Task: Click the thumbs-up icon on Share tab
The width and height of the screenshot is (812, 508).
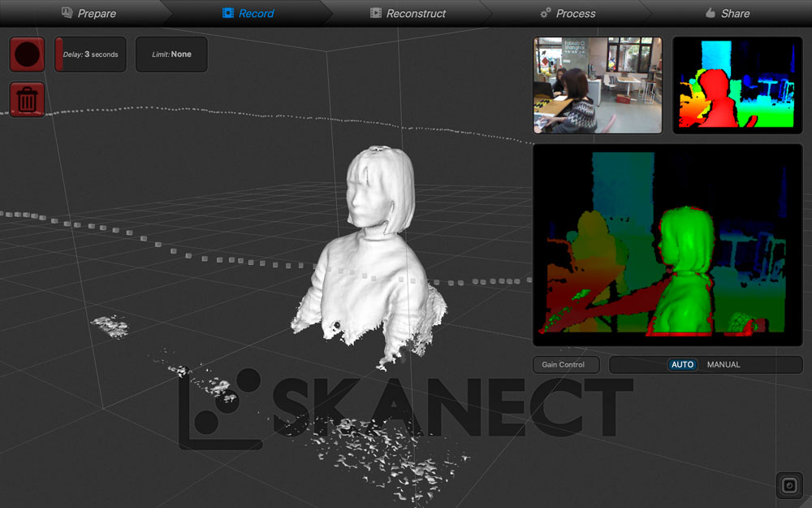Action: click(710, 12)
